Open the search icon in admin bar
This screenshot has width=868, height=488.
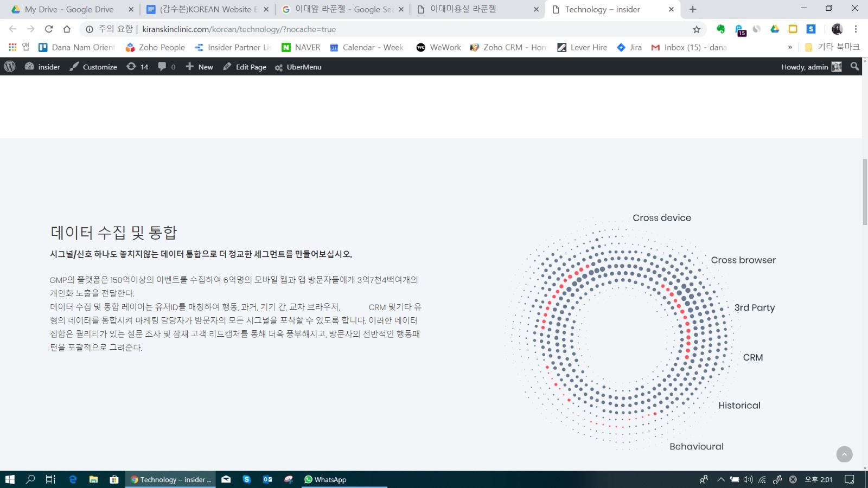(x=854, y=67)
